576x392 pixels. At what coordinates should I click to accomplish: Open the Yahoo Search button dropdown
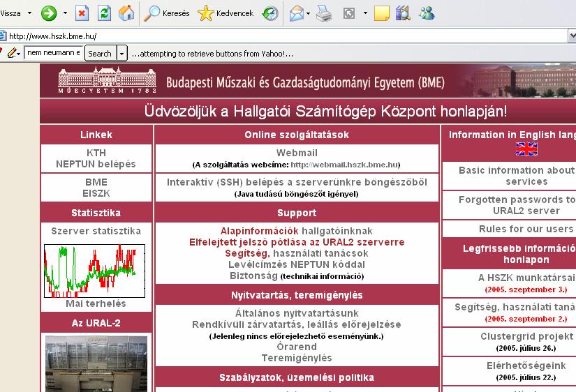(122, 53)
